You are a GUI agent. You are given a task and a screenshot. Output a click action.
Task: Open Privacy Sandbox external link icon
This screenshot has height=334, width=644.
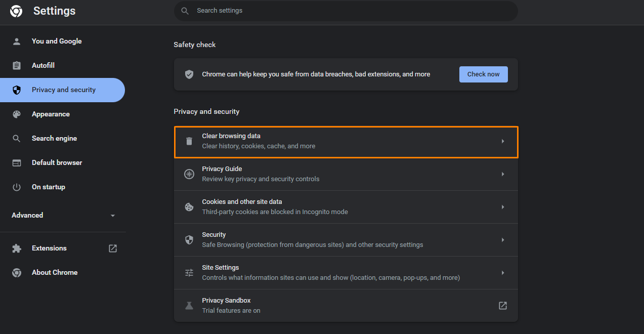[503, 306]
